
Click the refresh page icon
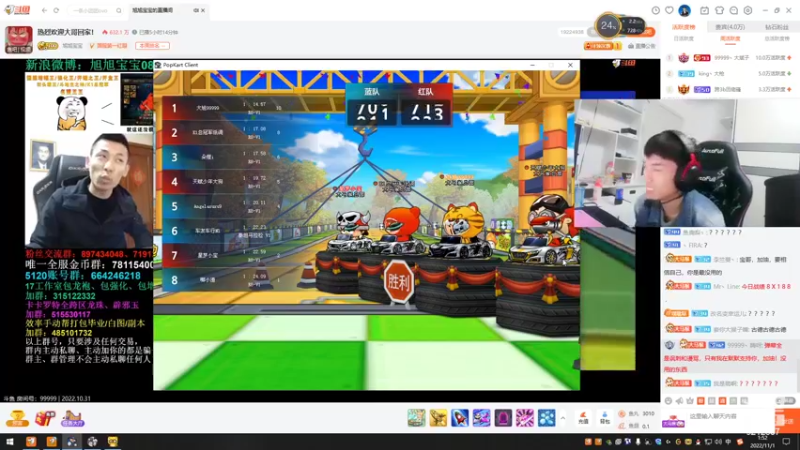pos(56,10)
